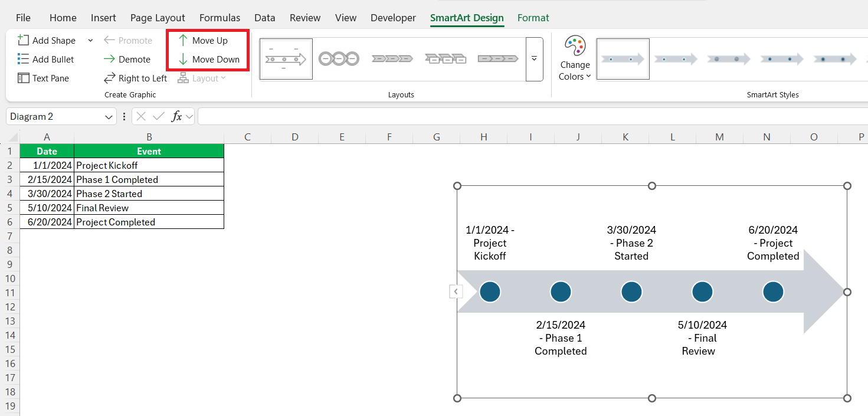Click the timeline circle under Phase 2 Started

[631, 291]
